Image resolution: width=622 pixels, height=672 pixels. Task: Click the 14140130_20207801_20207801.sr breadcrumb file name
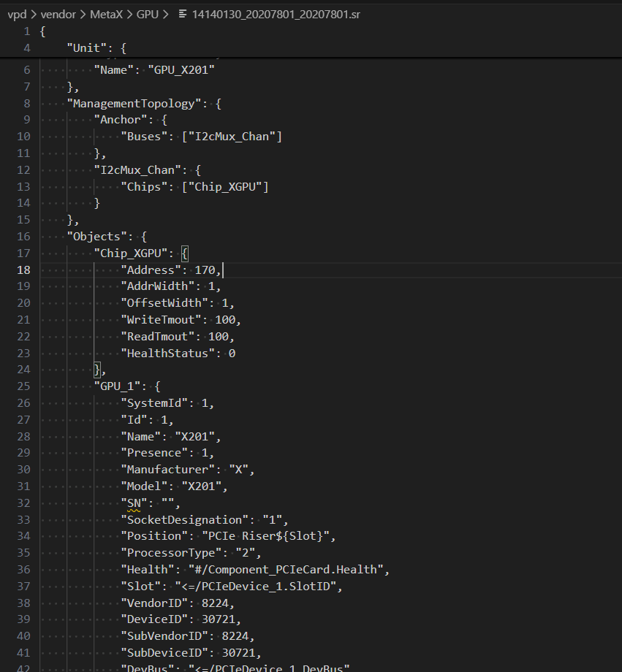point(276,14)
